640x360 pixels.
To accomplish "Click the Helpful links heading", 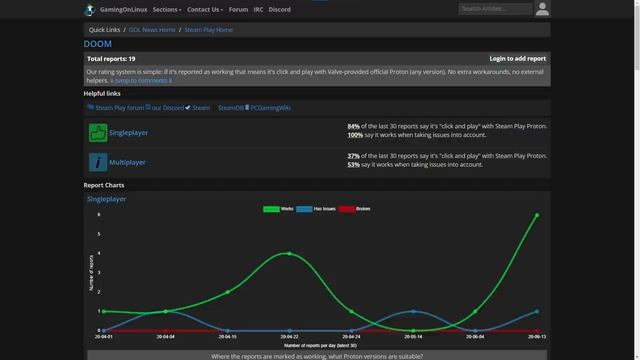I will 102,93.
